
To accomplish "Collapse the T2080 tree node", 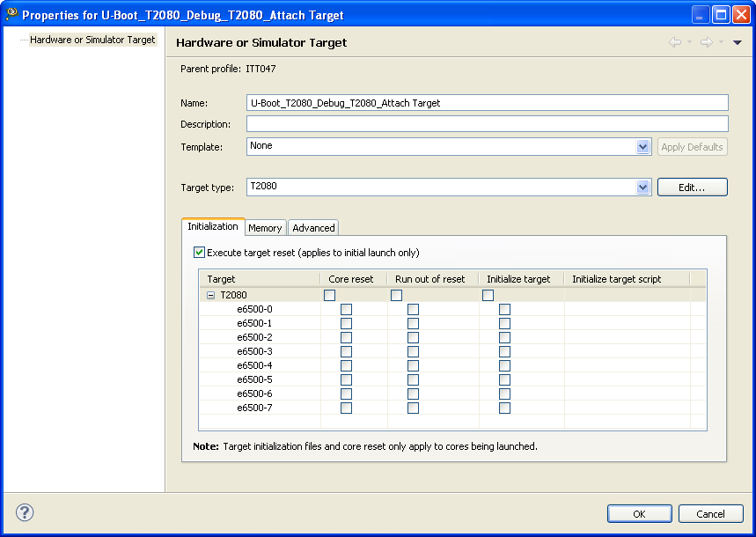I will pos(211,296).
